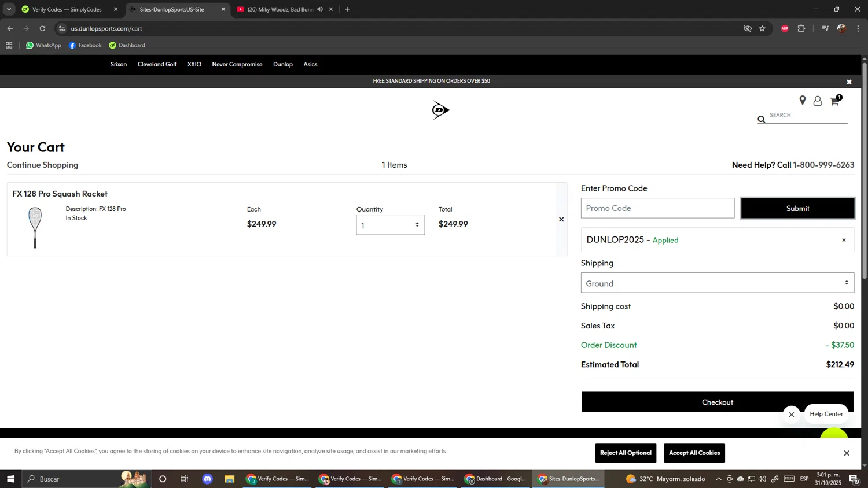Open the Chrome apps grid in bookmarks bar
Viewport: 868px width, 488px height.
tap(9, 45)
